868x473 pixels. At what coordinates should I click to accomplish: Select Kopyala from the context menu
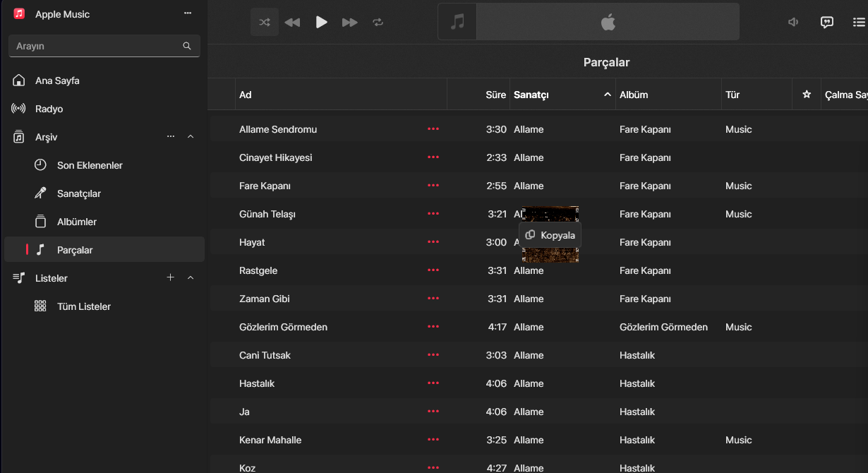point(550,235)
